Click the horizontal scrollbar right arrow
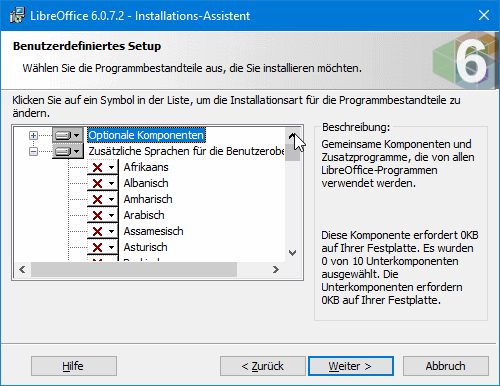 pyautogui.click(x=276, y=269)
